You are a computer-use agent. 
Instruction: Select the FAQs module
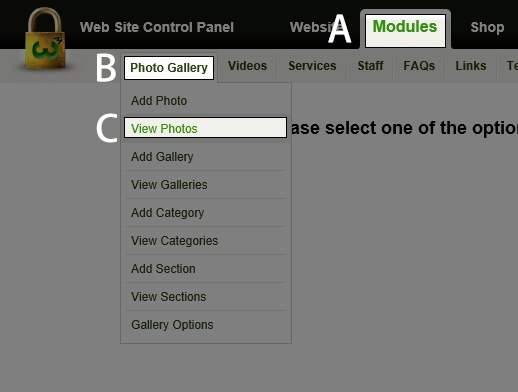pos(419,66)
